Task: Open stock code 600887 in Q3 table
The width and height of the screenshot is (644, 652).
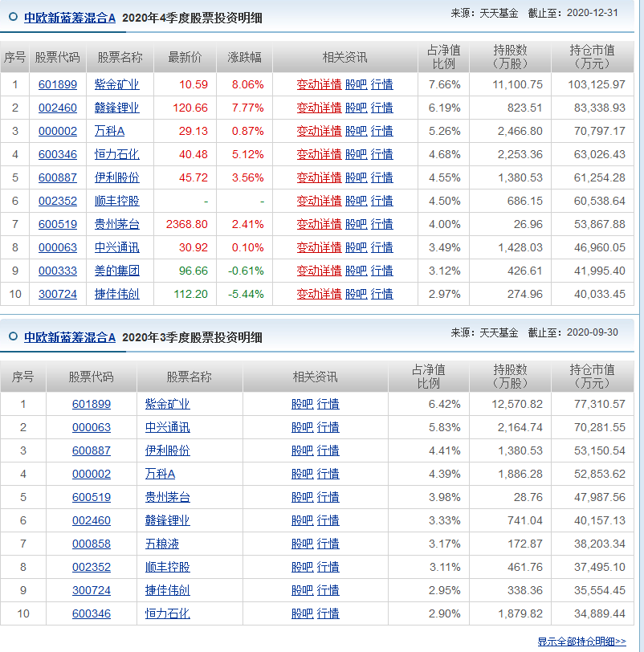Action: click(92, 450)
